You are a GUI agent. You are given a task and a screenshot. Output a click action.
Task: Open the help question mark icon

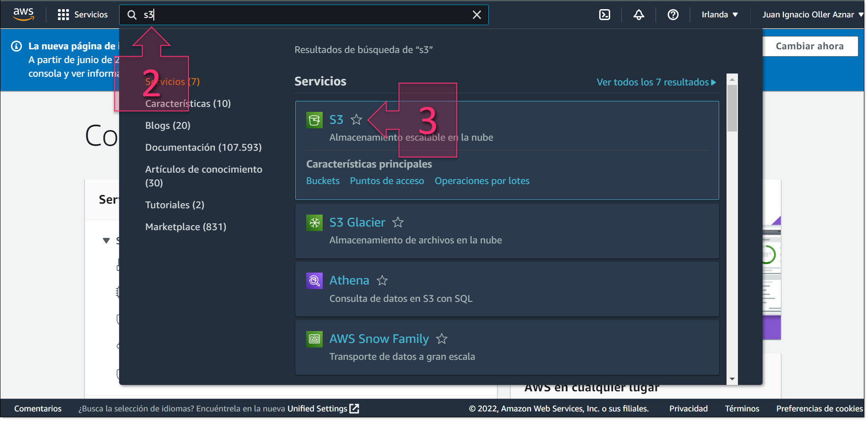pyautogui.click(x=672, y=14)
